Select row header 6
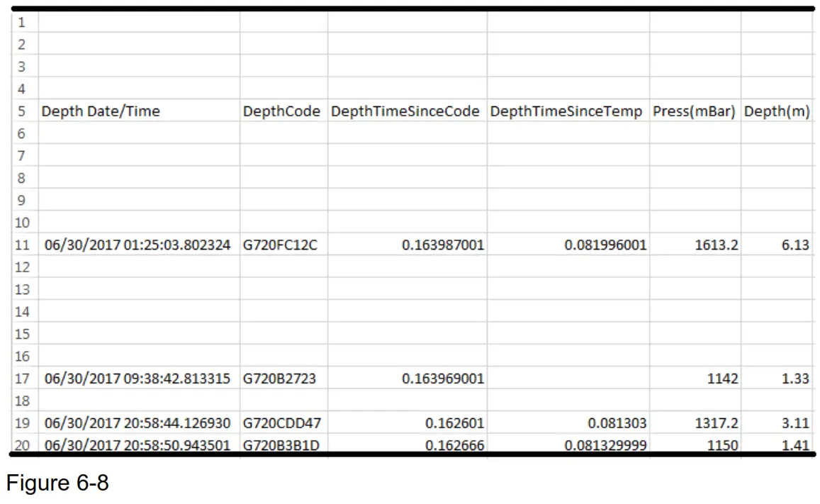The image size is (820, 504). point(25,133)
